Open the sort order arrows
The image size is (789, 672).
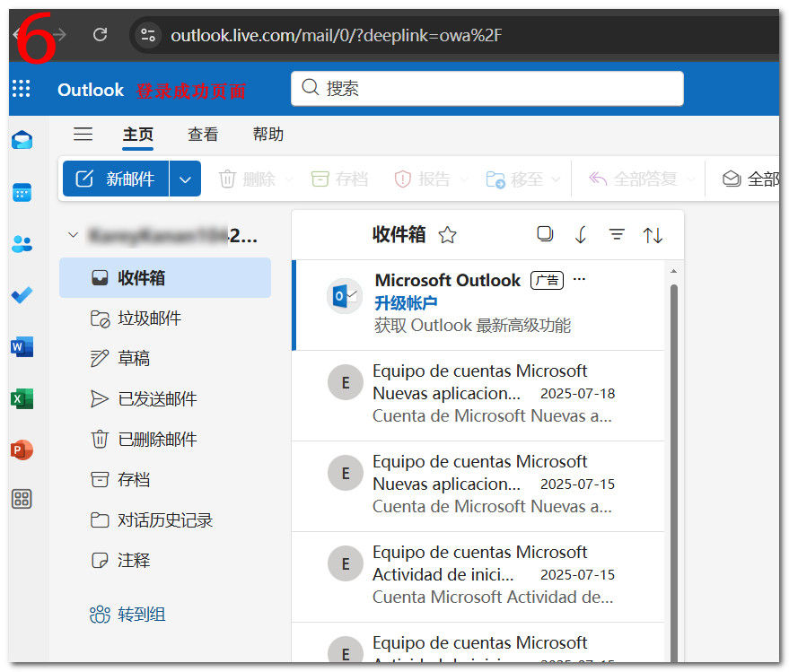[653, 235]
